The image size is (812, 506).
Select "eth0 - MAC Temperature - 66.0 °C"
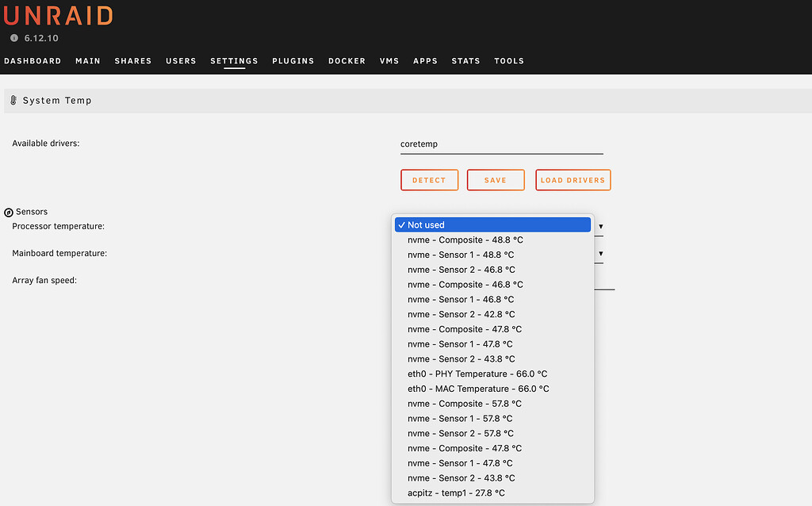477,389
